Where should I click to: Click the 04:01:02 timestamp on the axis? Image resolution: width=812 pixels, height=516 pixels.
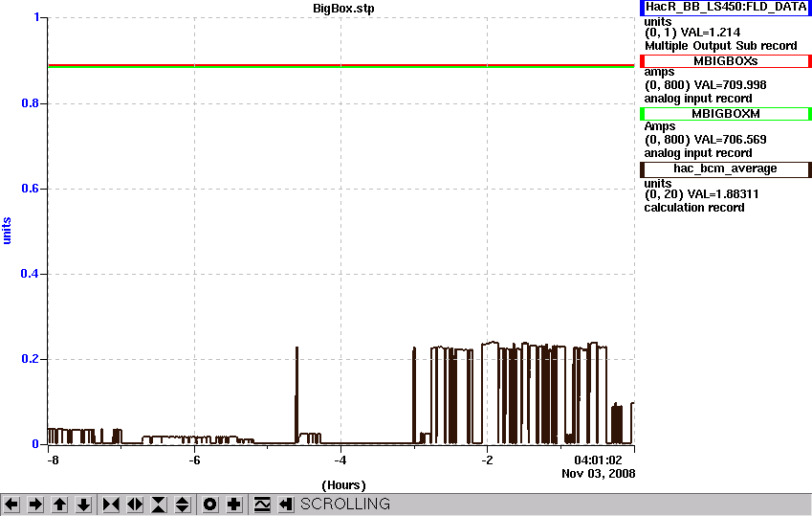pos(598,460)
